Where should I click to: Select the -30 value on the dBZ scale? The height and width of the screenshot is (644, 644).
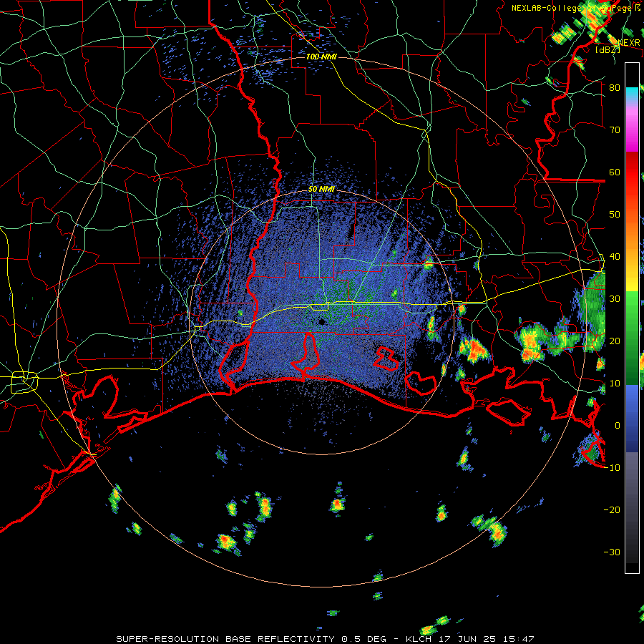(612, 552)
